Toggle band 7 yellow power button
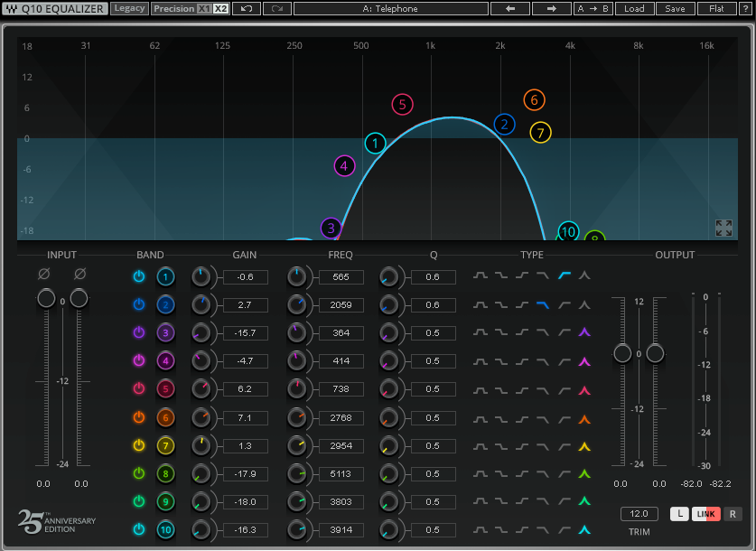Viewport: 756px width, 551px height. point(139,445)
